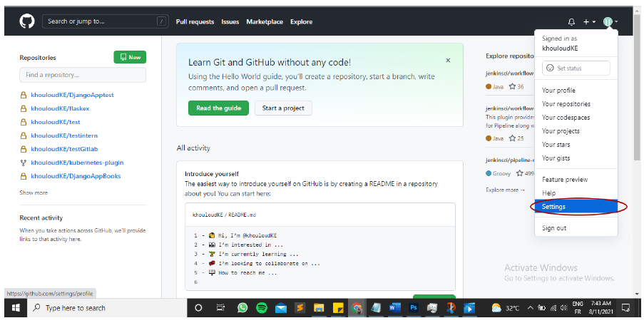The image size is (644, 323).
Task: Launch WhatsApp from the taskbar
Action: 242,308
